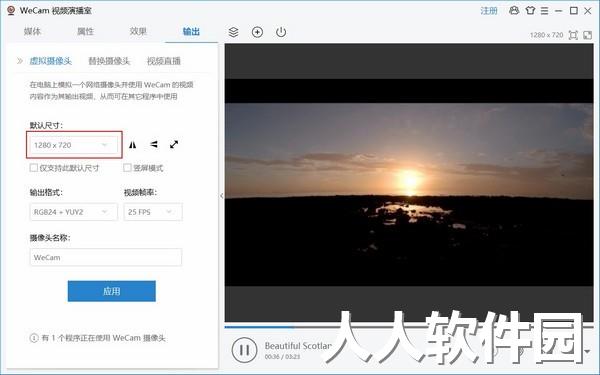Open the 25 FPS frame rate dropdown
600x375 pixels.
click(153, 212)
